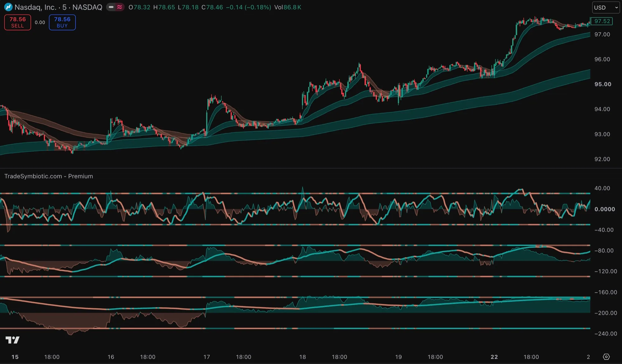
Task: Click the date label 15 on time axis
Action: click(x=15, y=357)
